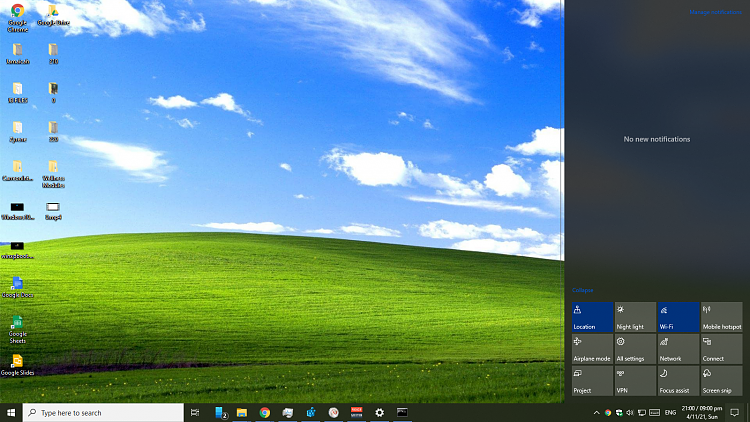Select the Wellness Modules desktop folder
Viewport: 750px width, 422px height.
click(x=53, y=174)
